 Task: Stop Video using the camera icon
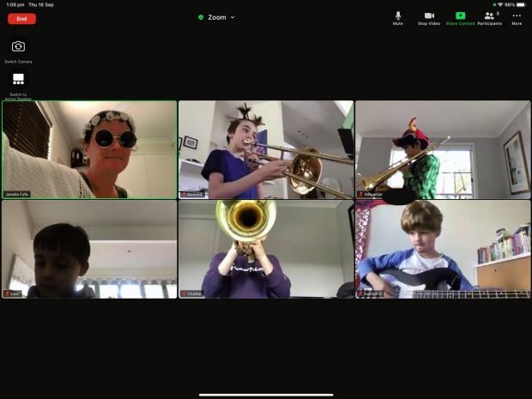point(429,17)
